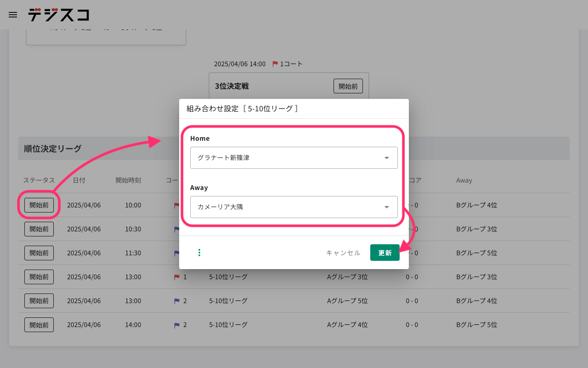588x368 pixels.
Task: Expand the Away team dropdown arrow
Action: (x=386, y=207)
